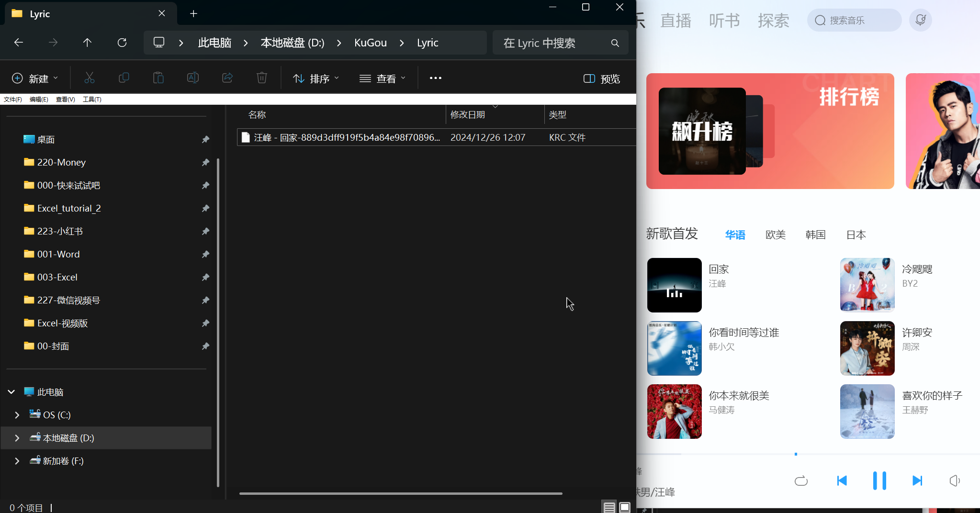Play 冷飕飕 by BY2 album cover
Image resolution: width=980 pixels, height=513 pixels.
coord(867,285)
